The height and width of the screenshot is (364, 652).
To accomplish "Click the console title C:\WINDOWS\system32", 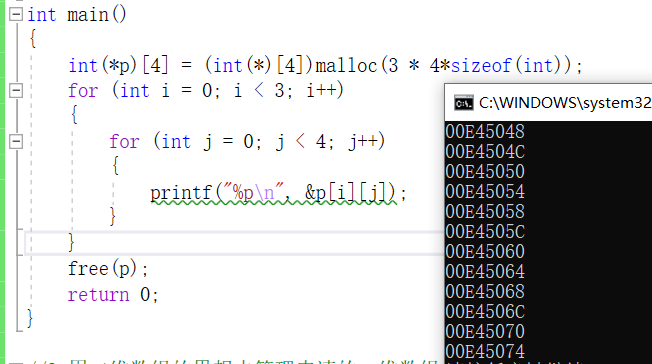I will point(565,102).
